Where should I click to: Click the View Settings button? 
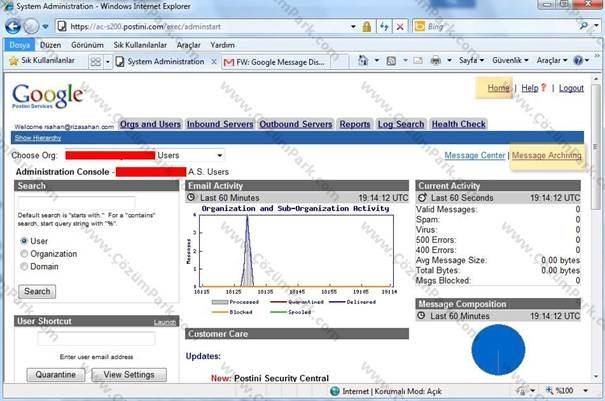129,375
